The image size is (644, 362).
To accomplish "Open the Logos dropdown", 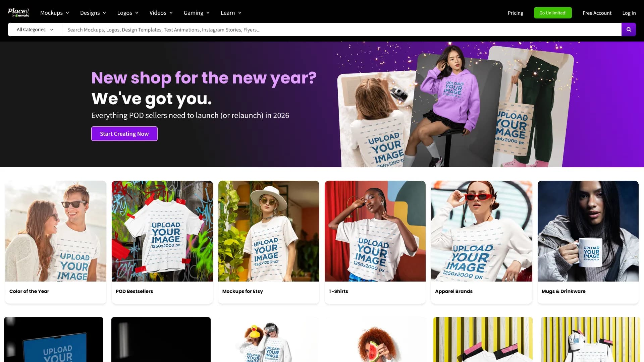I will tap(127, 13).
